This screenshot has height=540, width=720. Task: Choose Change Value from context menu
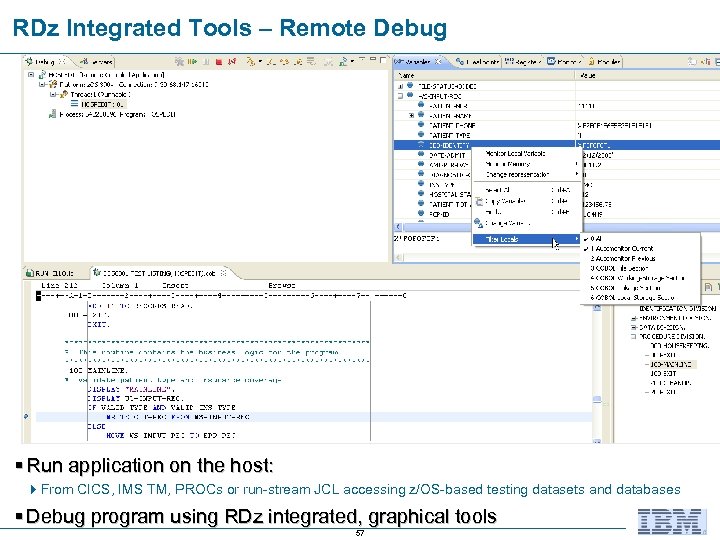527,223
